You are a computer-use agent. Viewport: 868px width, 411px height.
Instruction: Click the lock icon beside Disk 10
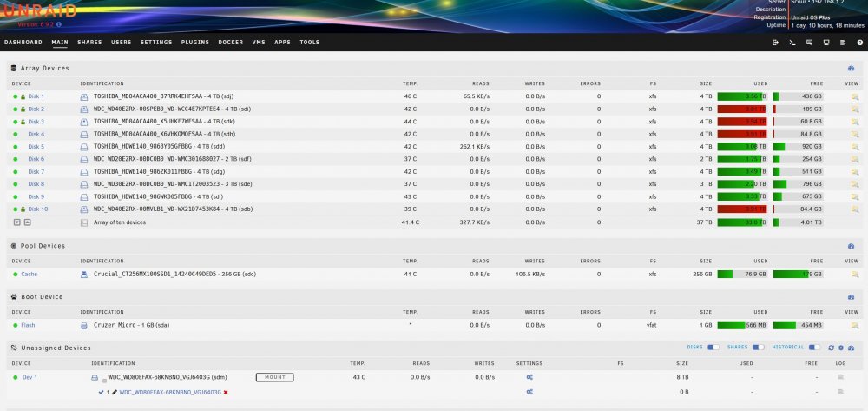point(23,209)
